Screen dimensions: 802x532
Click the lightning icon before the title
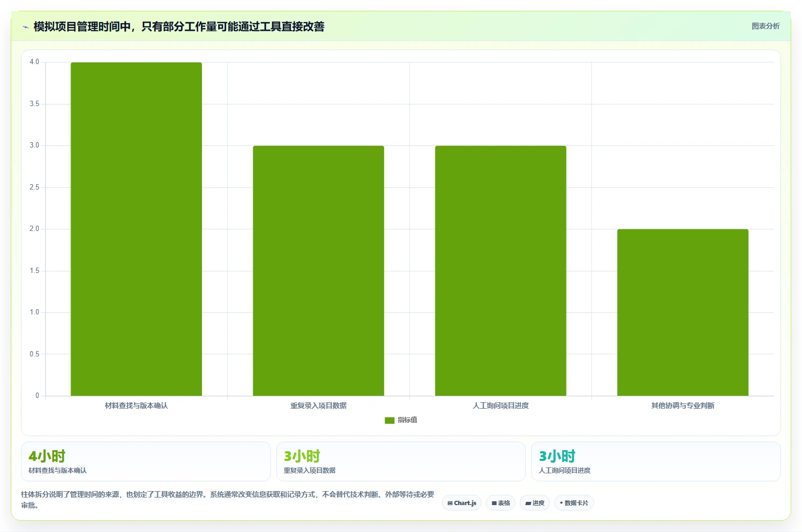(x=25, y=27)
